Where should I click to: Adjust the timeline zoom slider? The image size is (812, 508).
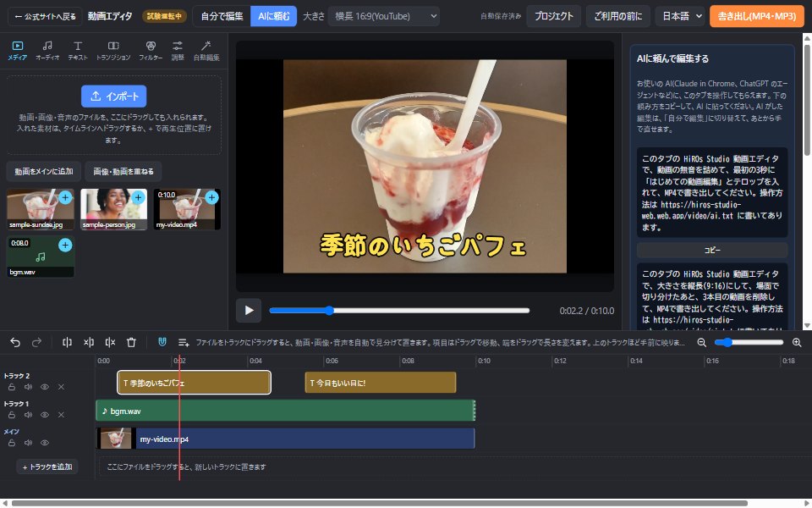click(749, 342)
